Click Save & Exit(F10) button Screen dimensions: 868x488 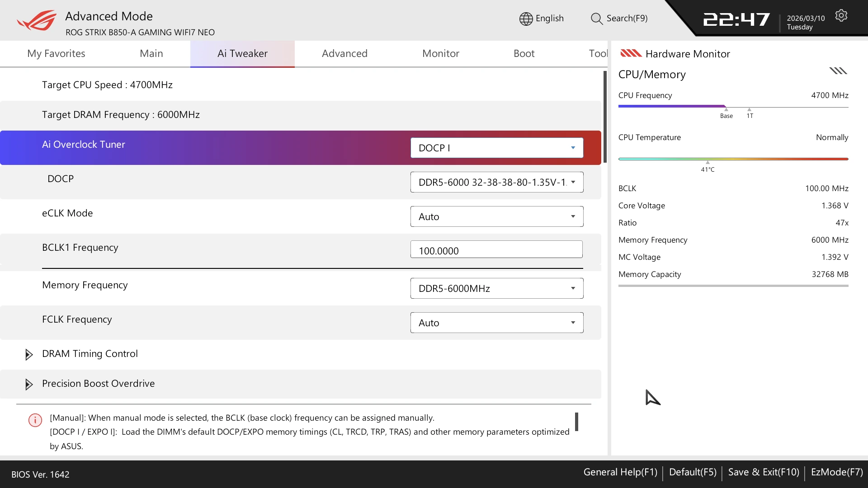764,472
